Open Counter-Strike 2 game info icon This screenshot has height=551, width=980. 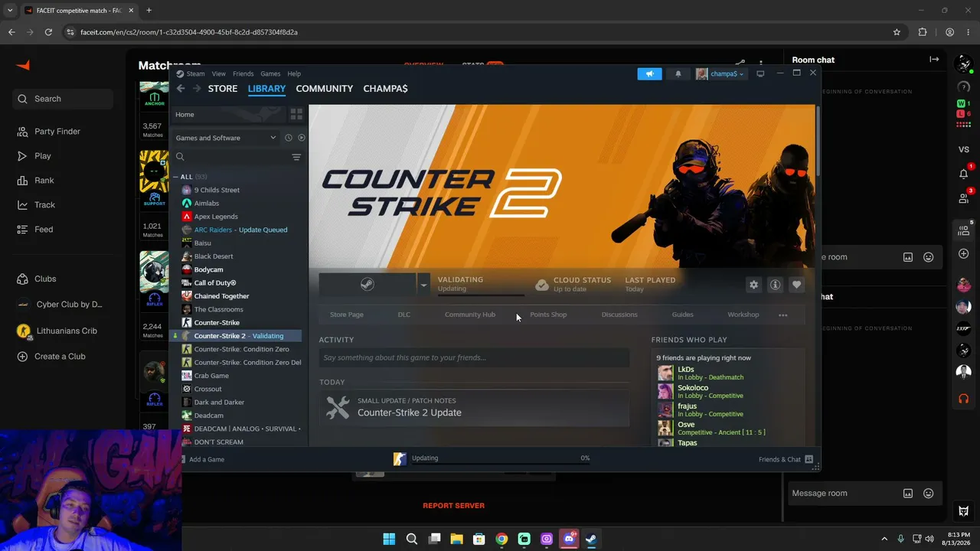(x=775, y=285)
